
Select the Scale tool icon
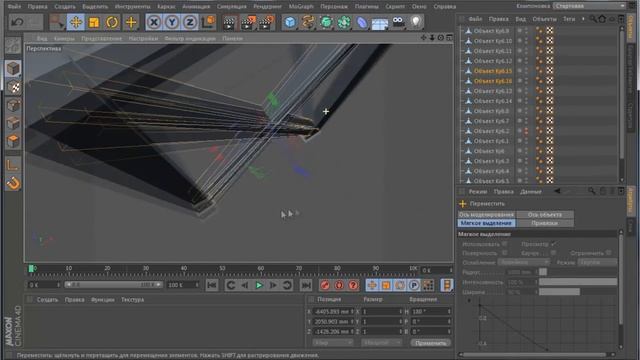(94, 22)
